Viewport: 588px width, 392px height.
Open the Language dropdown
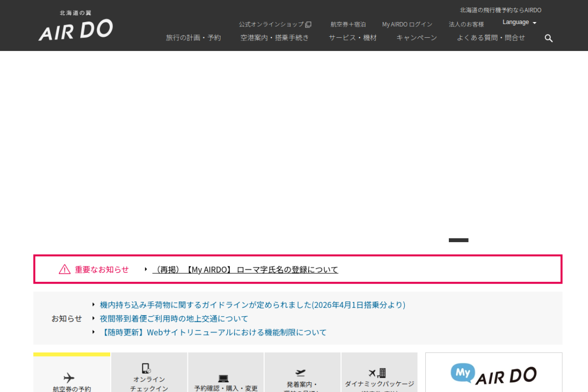519,22
